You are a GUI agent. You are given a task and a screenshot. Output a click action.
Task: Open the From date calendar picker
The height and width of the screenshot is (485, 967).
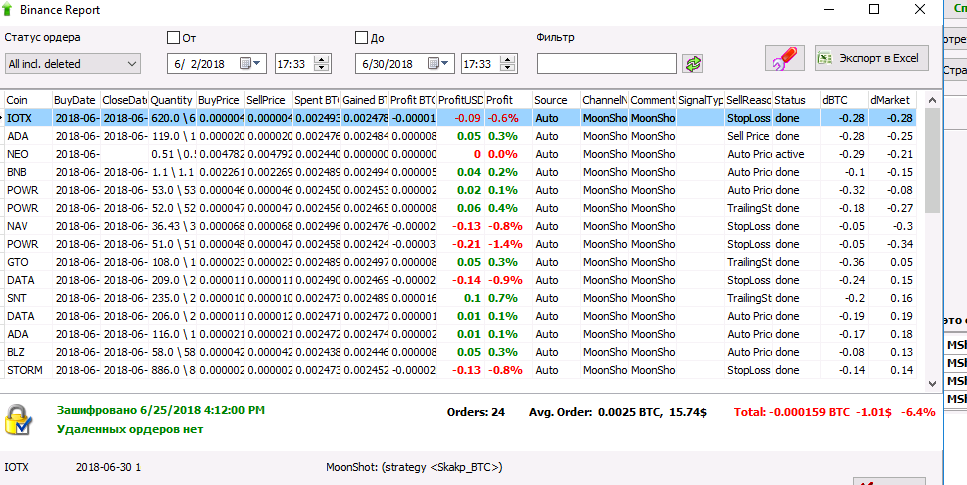tap(251, 63)
